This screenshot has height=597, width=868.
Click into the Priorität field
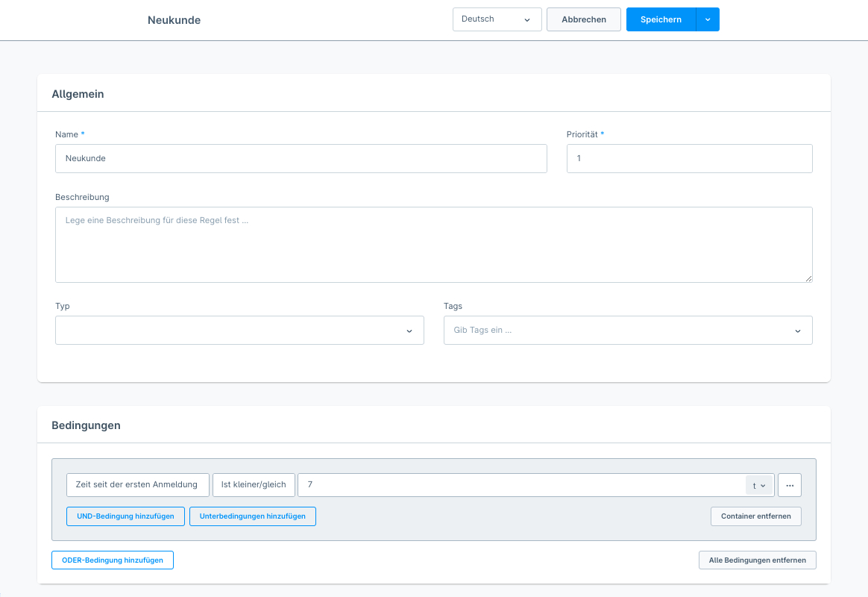(689, 158)
